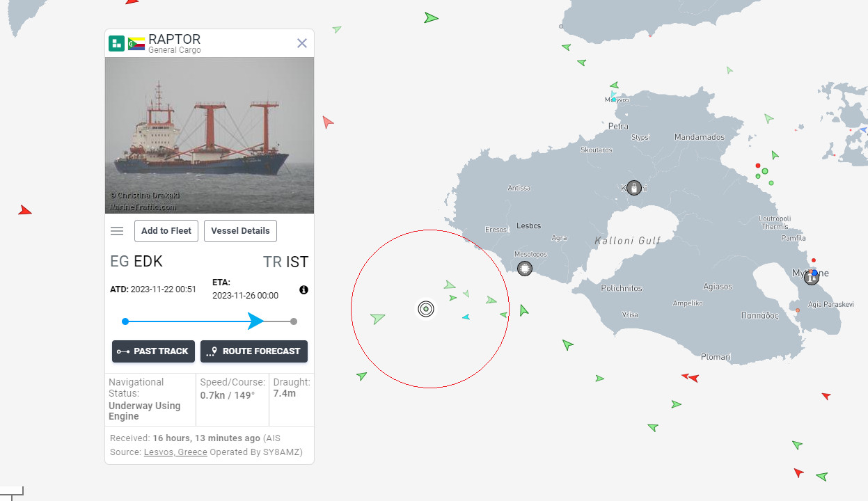Image resolution: width=868 pixels, height=501 pixels.
Task: Click the selected vessel target marker
Action: 426,308
